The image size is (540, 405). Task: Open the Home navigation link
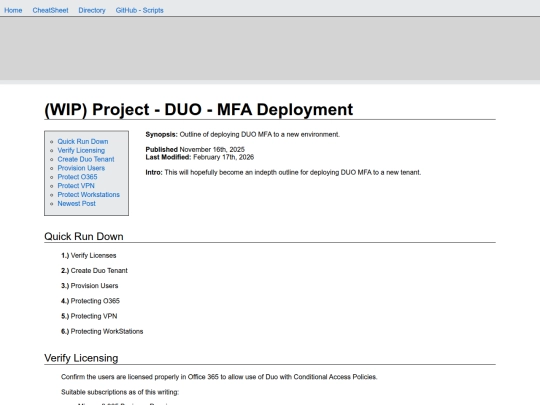[x=13, y=10]
